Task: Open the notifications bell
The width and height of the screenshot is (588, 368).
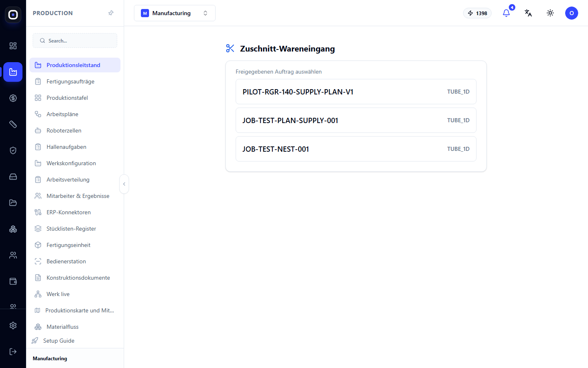Action: [x=506, y=13]
